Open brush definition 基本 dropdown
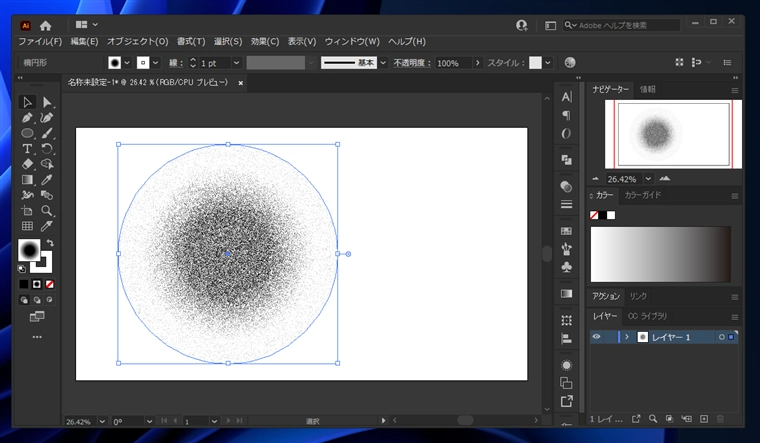 tap(383, 63)
